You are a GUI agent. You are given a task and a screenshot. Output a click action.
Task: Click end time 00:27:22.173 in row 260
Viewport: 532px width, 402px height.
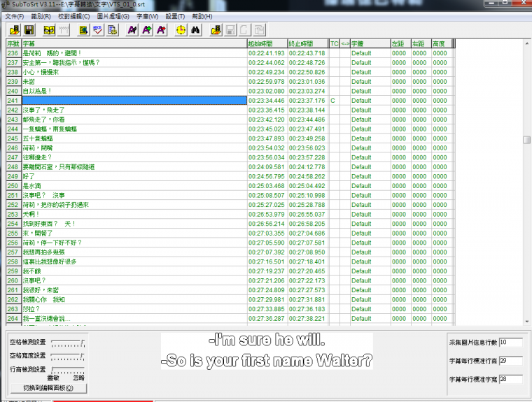(307, 280)
